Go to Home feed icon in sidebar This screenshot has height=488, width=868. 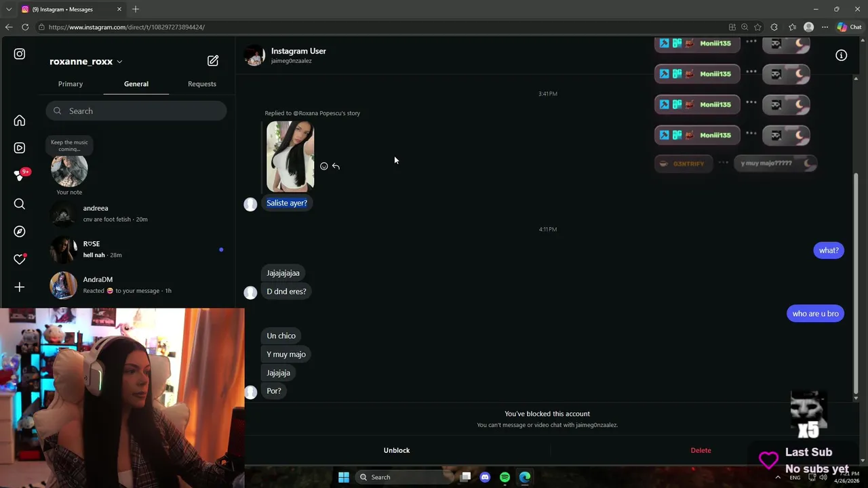[20, 121]
